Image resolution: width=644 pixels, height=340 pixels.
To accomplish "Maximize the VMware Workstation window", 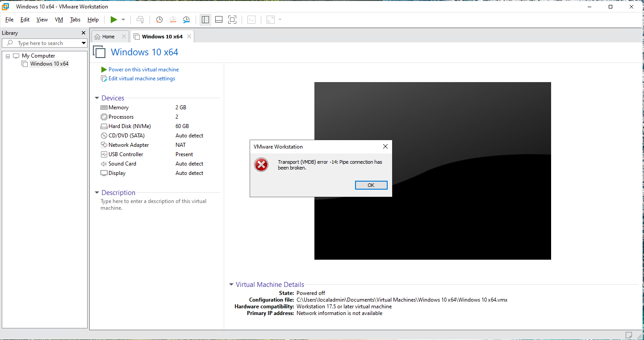I will tap(611, 7).
